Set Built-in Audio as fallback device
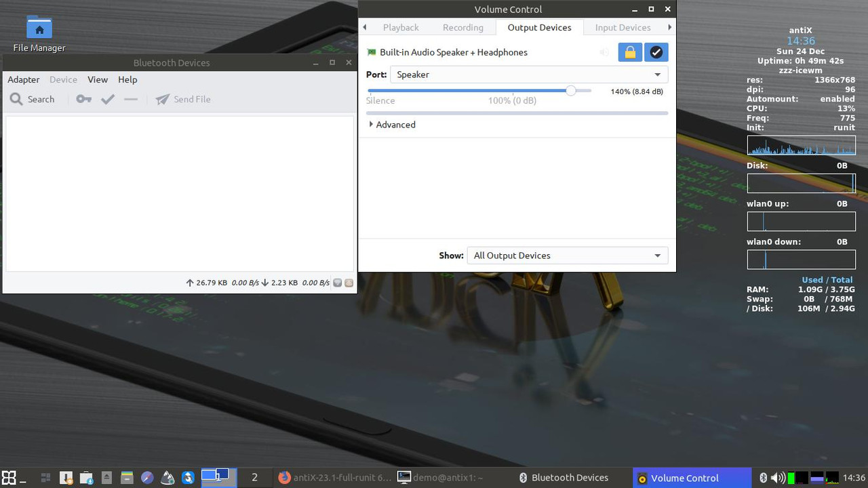The height and width of the screenshot is (488, 868). 656,52
